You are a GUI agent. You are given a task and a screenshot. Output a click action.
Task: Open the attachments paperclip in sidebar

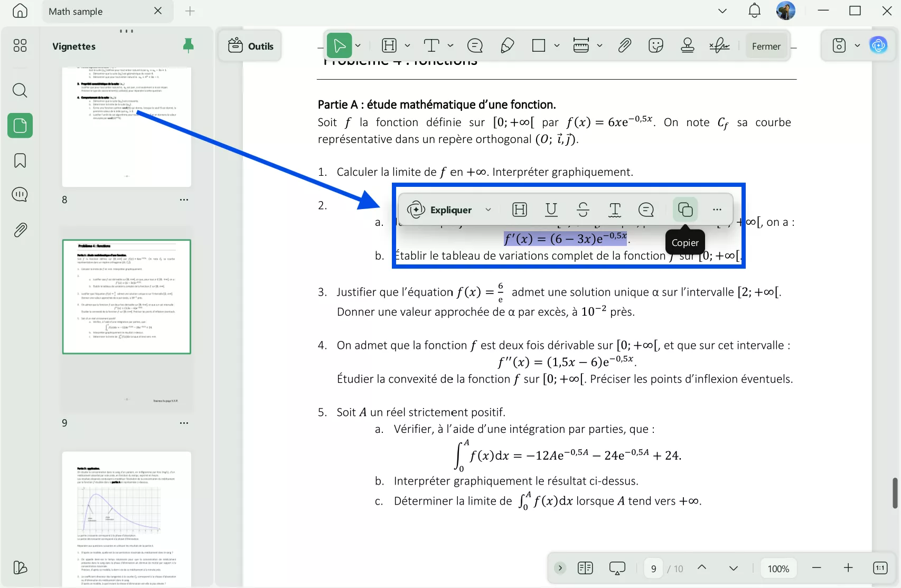point(20,230)
